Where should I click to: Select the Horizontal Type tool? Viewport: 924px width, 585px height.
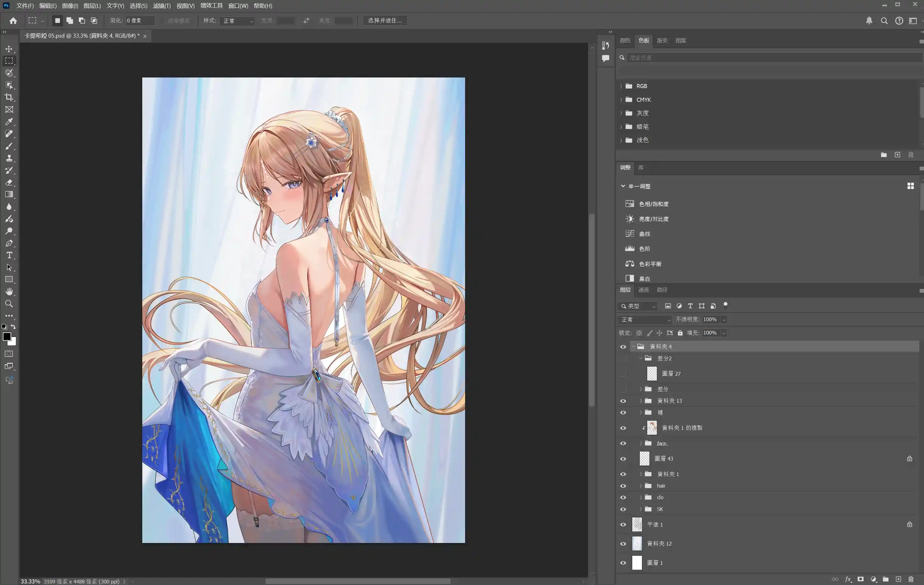[x=9, y=255]
